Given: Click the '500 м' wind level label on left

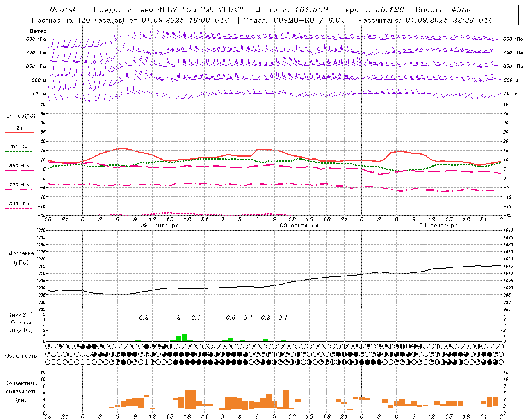Looking at the screenshot, I should (39, 80).
